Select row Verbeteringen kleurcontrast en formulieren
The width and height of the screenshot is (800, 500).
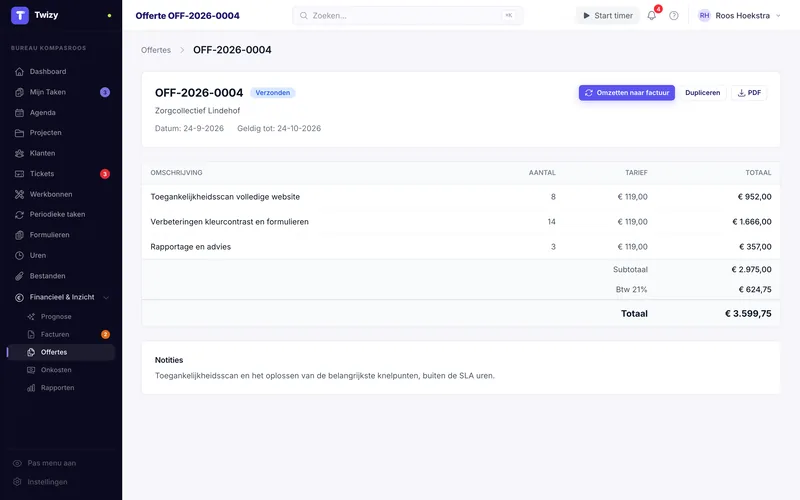(461, 222)
